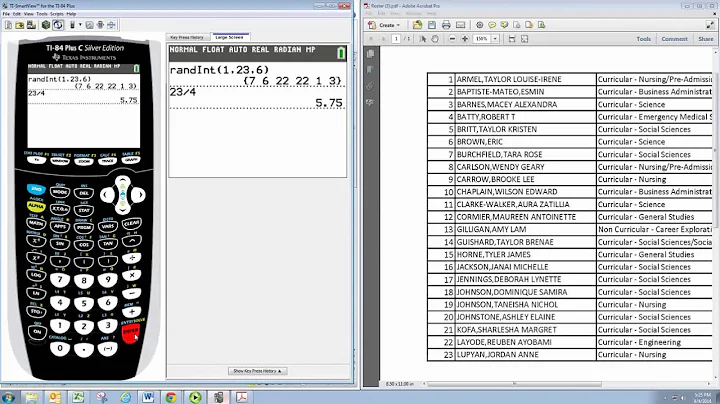Click the MATH key on calculator
Image resolution: width=720 pixels, height=404 pixels.
(36, 224)
